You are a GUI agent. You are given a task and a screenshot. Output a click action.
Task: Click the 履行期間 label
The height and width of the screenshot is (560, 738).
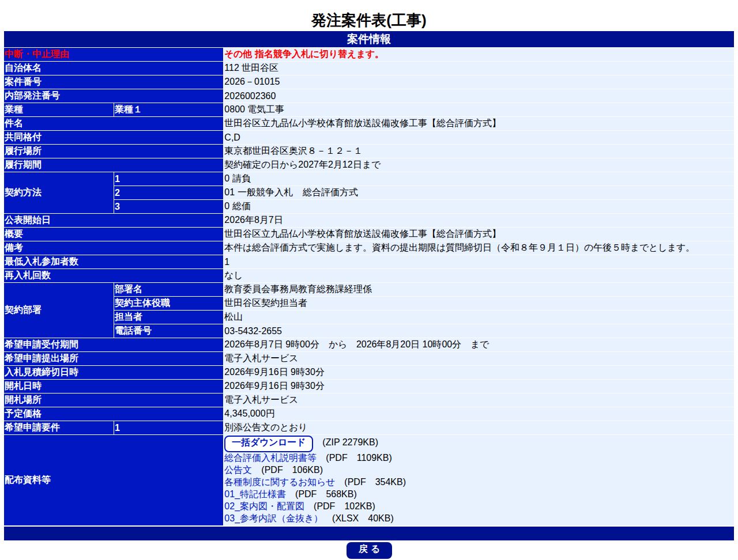click(23, 165)
